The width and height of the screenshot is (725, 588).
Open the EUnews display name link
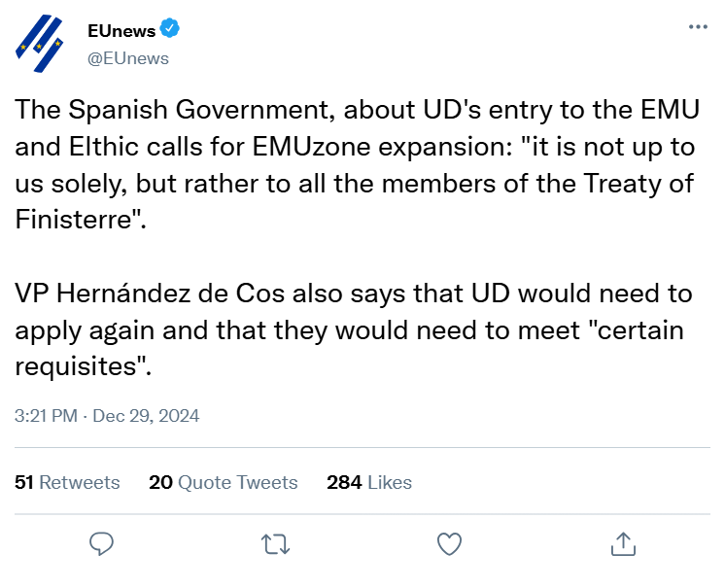[121, 31]
